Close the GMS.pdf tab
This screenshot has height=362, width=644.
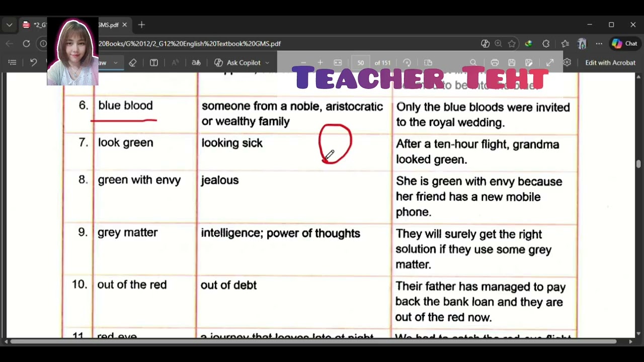125,25
